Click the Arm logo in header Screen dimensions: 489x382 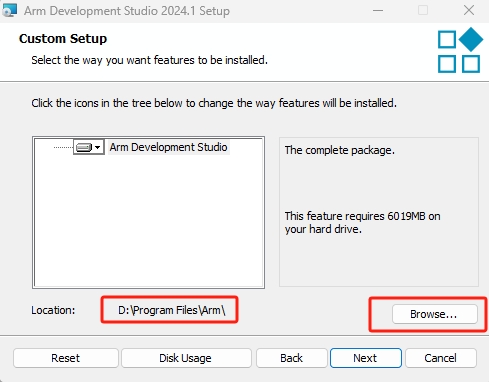(x=460, y=50)
